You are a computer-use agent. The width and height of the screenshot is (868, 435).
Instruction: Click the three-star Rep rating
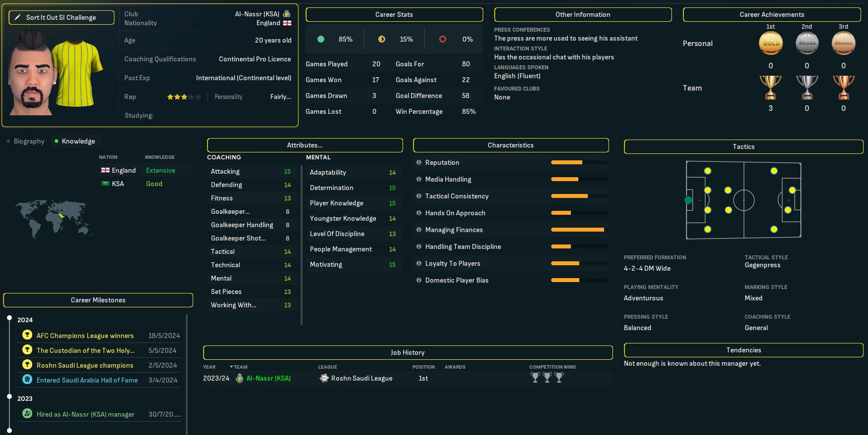tap(184, 97)
